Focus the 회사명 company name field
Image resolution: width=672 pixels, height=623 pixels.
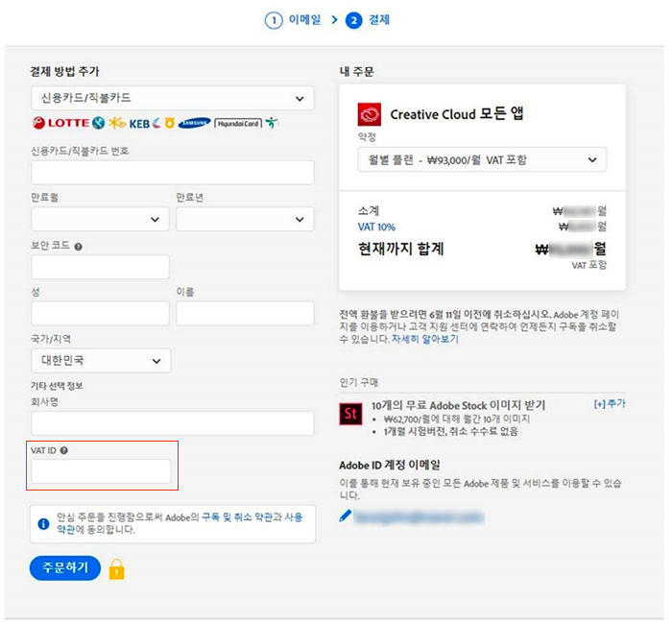[x=172, y=423]
